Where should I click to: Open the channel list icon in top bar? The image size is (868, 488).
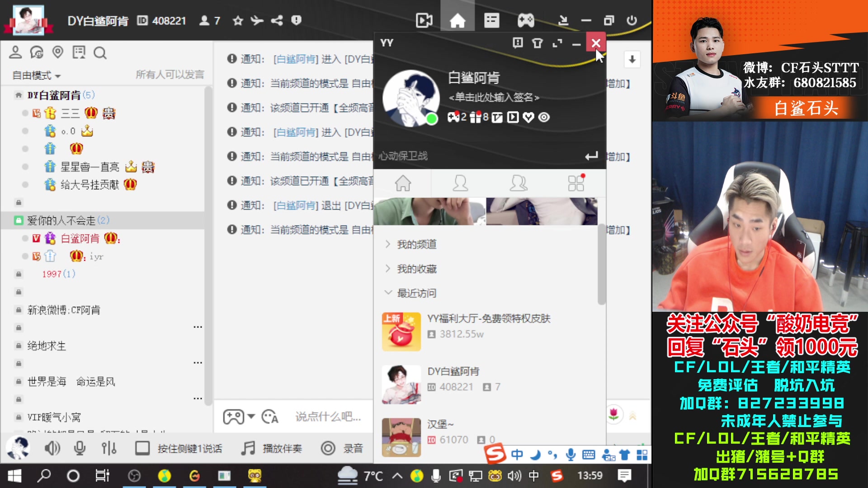[491, 20]
